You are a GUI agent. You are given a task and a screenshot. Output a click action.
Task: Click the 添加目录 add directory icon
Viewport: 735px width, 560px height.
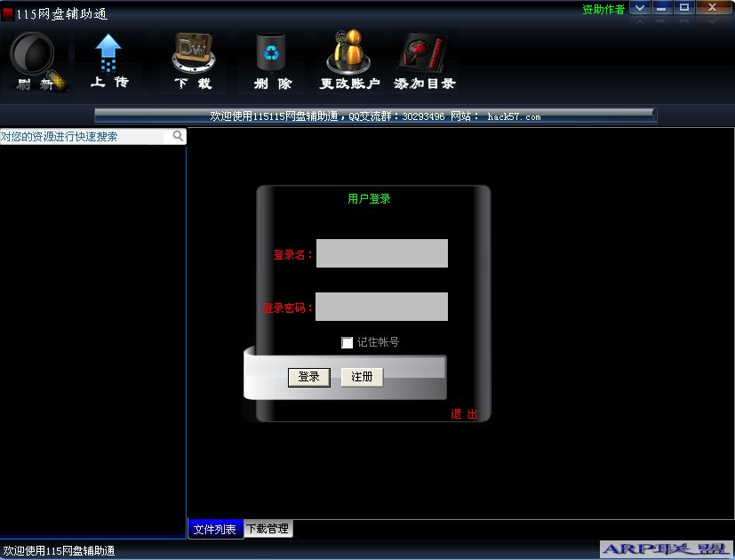[423, 56]
